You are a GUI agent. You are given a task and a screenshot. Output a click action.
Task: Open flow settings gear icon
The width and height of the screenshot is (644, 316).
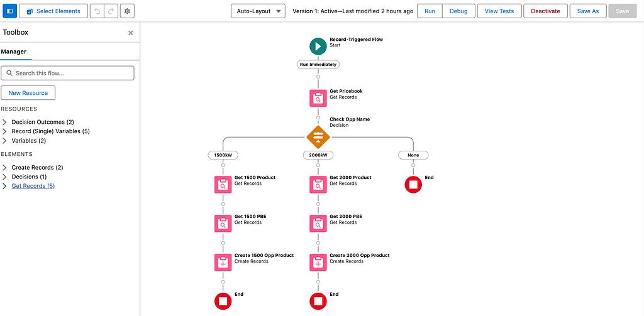click(x=126, y=11)
